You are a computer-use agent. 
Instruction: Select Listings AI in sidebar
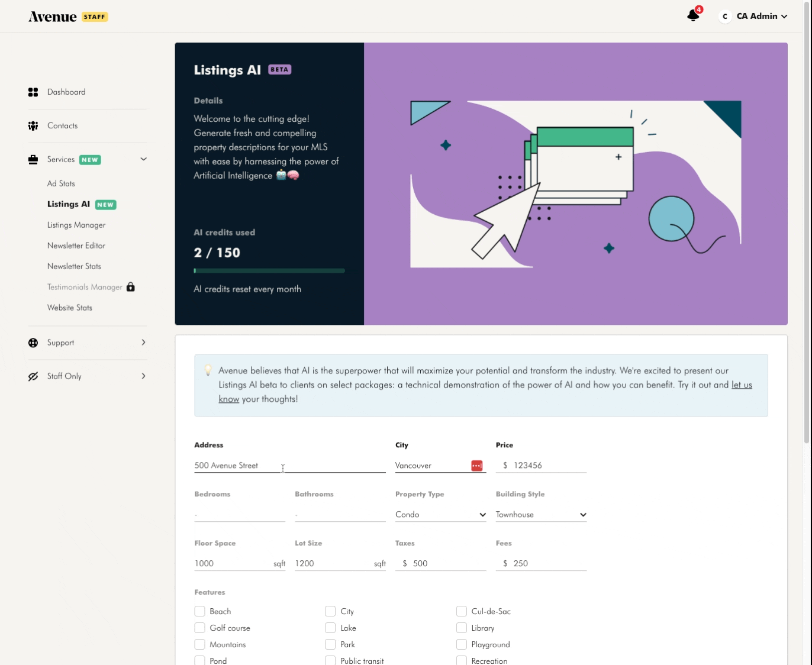[x=69, y=204]
